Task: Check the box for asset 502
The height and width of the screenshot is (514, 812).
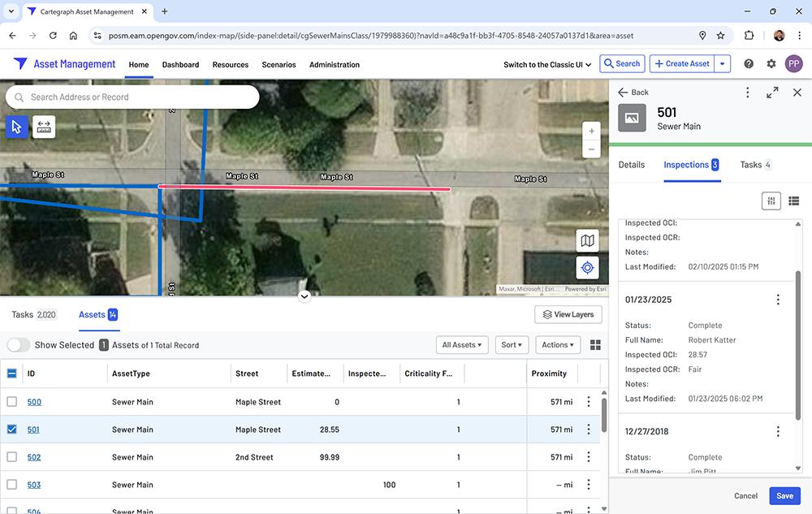Action: click(12, 457)
